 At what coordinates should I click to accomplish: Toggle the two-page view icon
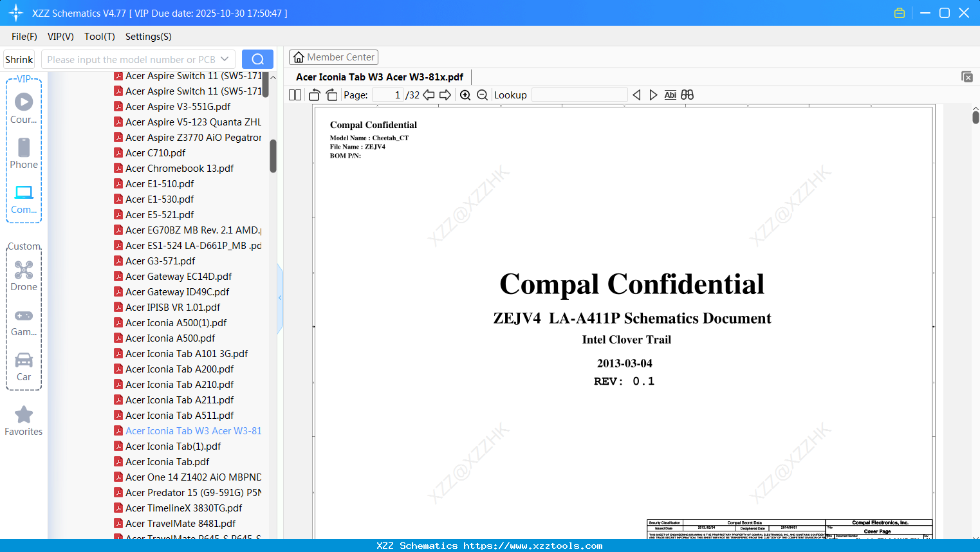tap(295, 95)
